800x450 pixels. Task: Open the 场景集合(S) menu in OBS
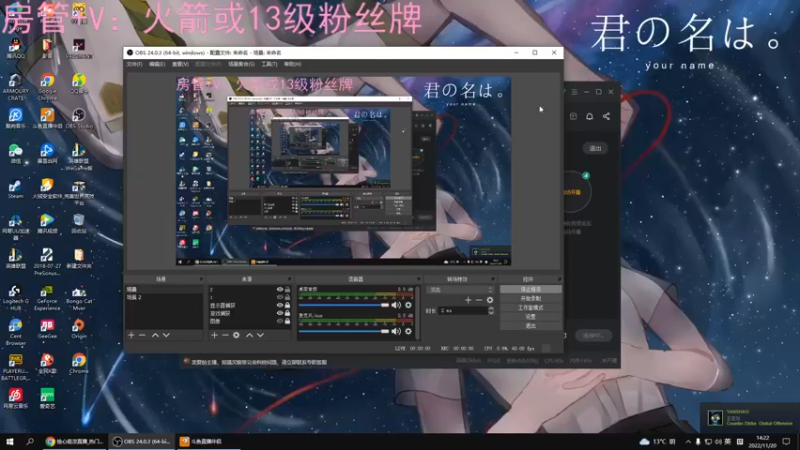(x=241, y=64)
